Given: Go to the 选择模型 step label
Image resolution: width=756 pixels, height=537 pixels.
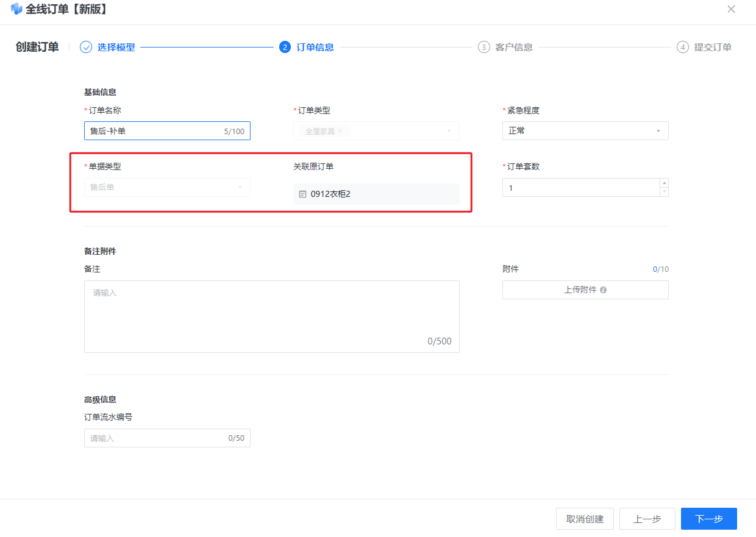Looking at the screenshot, I should click(x=116, y=47).
